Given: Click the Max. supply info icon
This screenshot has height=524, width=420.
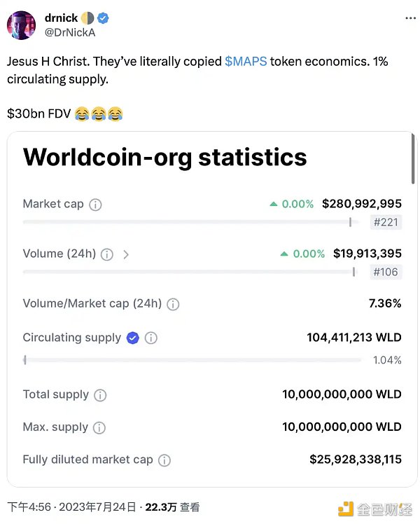Looking at the screenshot, I should click(x=99, y=427).
